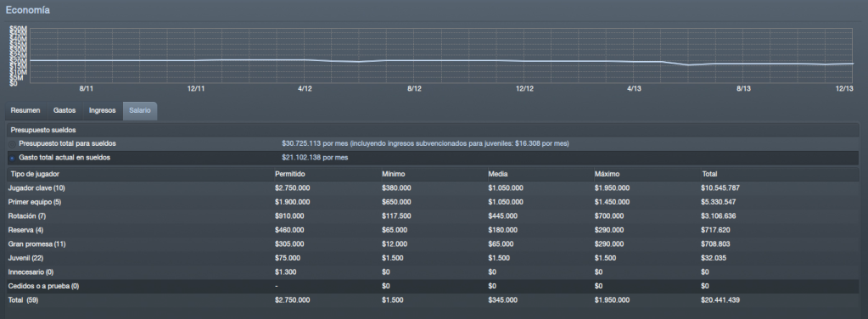Open the Ingresos tab
Viewport: 868px width, 319px height.
(103, 111)
